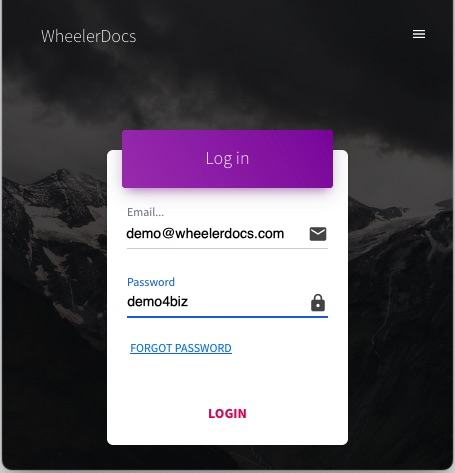This screenshot has height=473, width=455.
Task: Go to WheelerDocs brand home link
Action: [x=89, y=36]
